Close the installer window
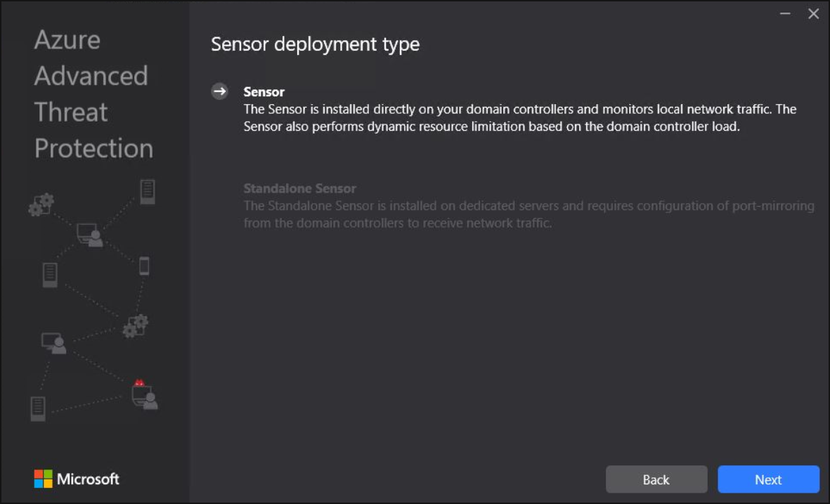This screenshot has width=830, height=504. [x=814, y=14]
